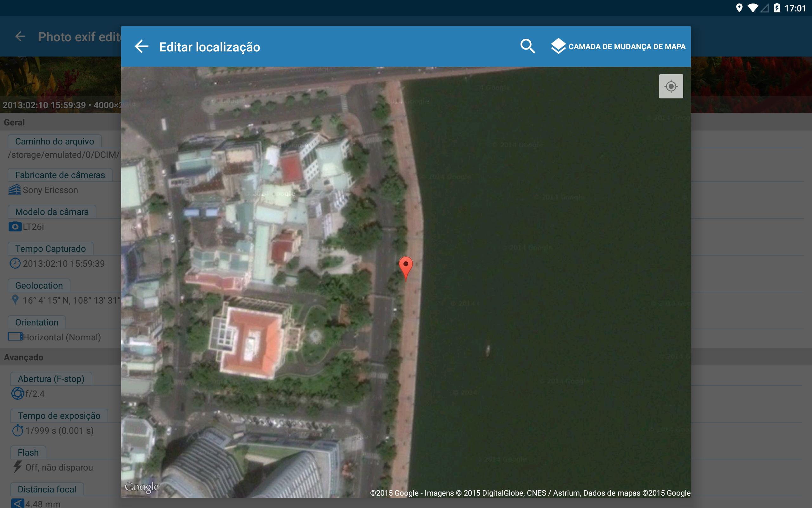
Task: Click the Avançado section header
Action: tap(23, 357)
